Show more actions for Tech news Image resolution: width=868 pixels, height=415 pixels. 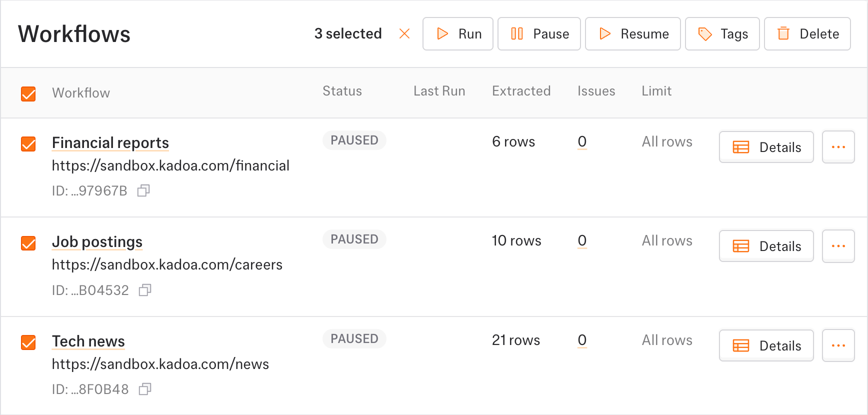click(x=838, y=345)
